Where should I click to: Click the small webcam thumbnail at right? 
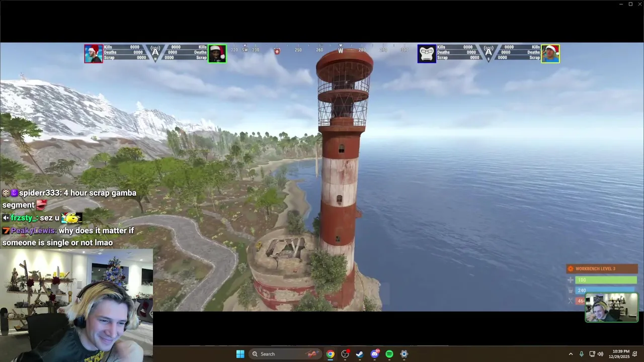[x=612, y=307]
